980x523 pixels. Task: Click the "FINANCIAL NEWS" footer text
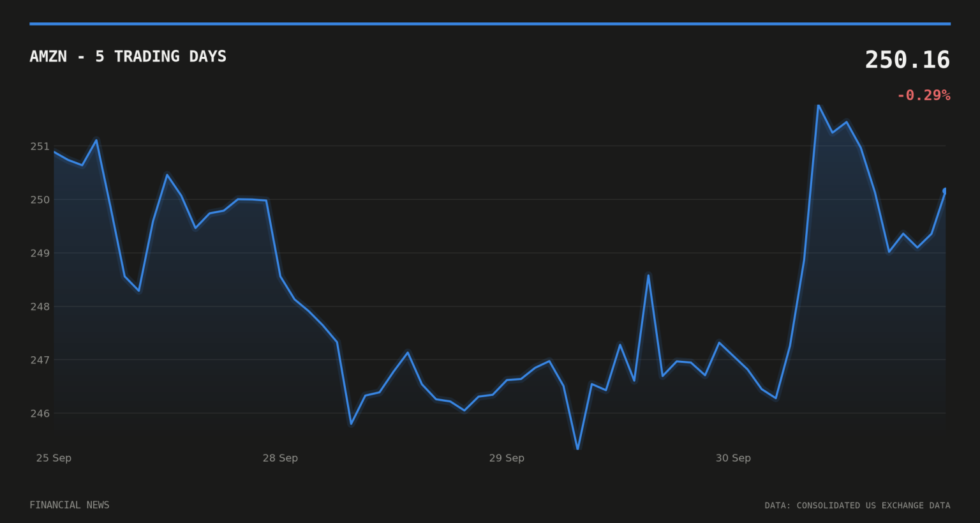(x=70, y=505)
